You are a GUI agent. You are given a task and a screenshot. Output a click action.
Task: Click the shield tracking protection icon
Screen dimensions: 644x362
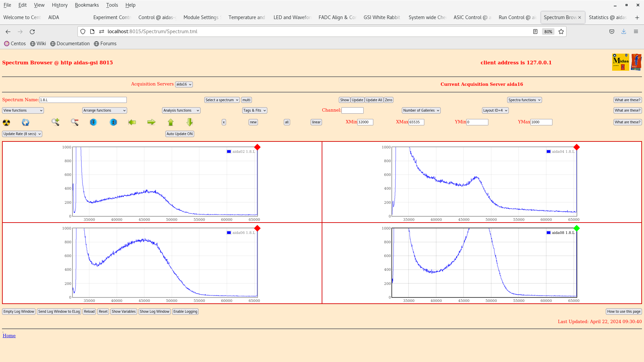click(83, 32)
